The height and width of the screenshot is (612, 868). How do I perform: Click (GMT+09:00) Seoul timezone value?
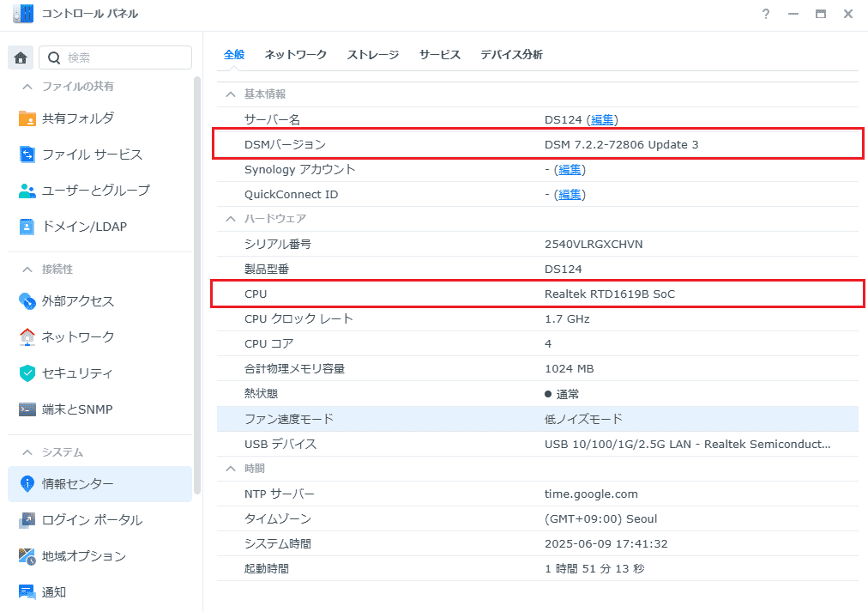[600, 519]
